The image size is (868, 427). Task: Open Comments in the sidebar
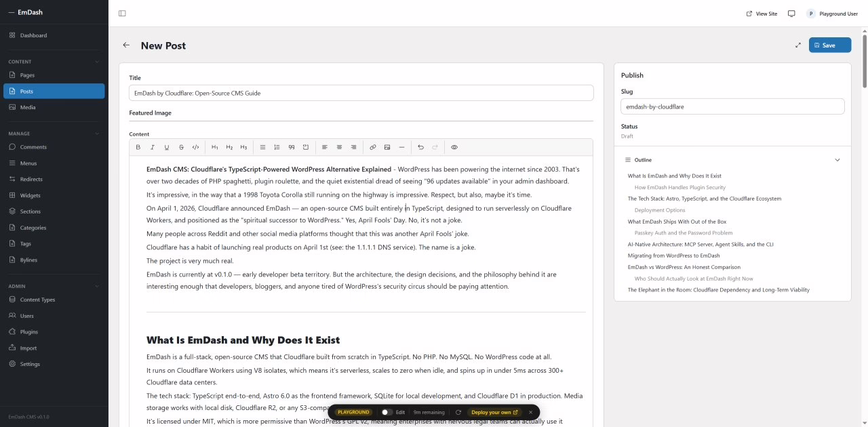[54, 147]
